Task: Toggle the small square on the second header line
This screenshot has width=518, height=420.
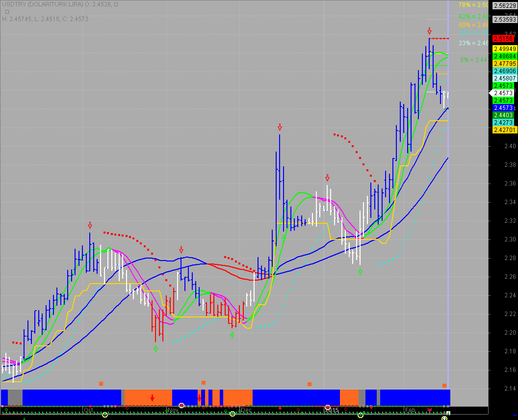Action: point(7,12)
